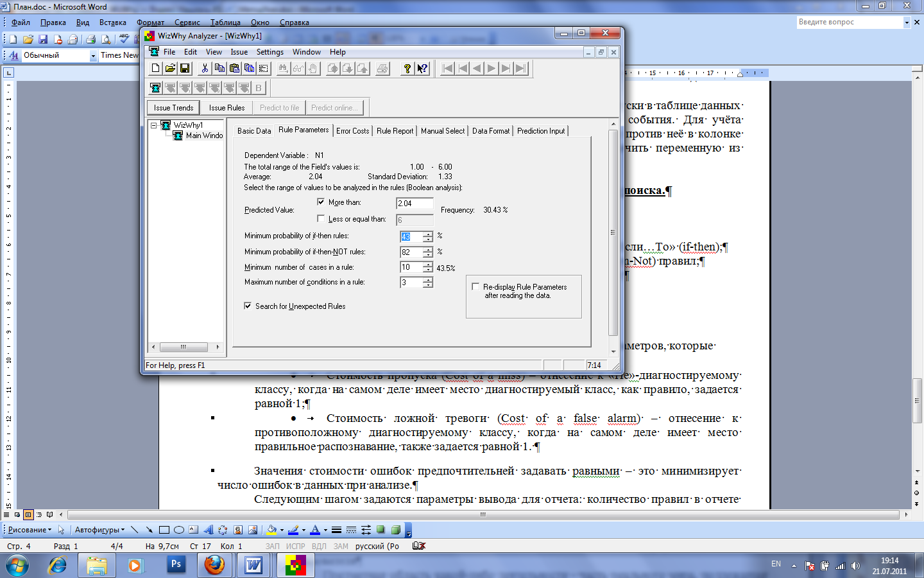
Task: Click the Issue Rules button
Action: [227, 107]
